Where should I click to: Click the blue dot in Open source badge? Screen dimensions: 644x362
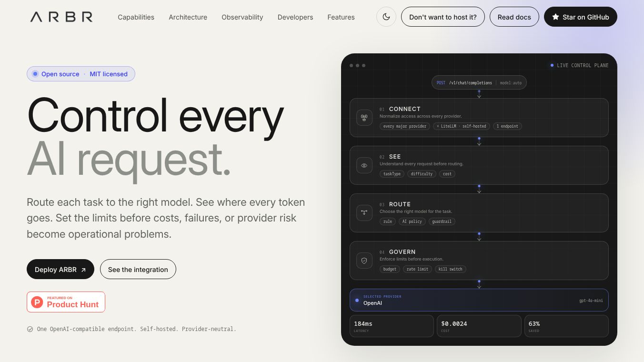(x=35, y=74)
